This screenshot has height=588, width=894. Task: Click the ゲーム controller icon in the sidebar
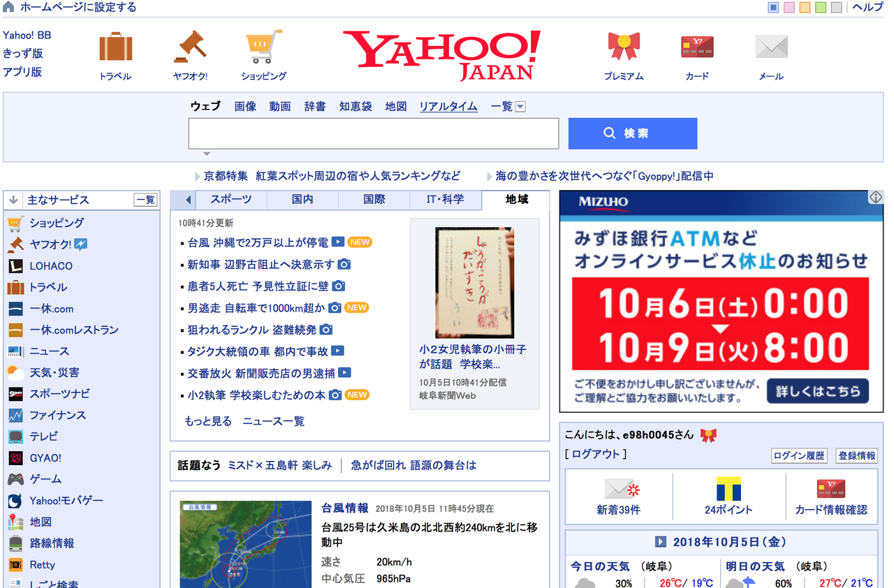15,479
